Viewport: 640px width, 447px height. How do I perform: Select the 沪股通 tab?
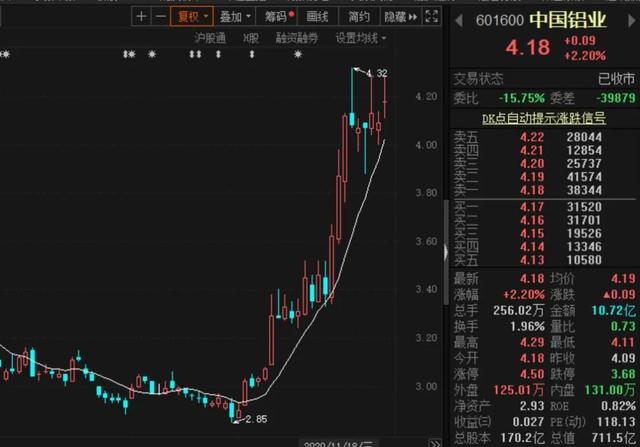(x=210, y=38)
